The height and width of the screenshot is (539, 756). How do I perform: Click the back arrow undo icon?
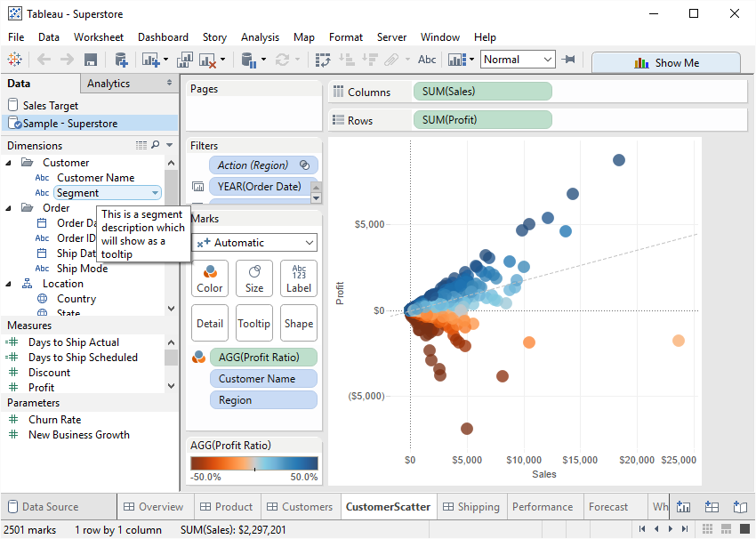[44, 60]
